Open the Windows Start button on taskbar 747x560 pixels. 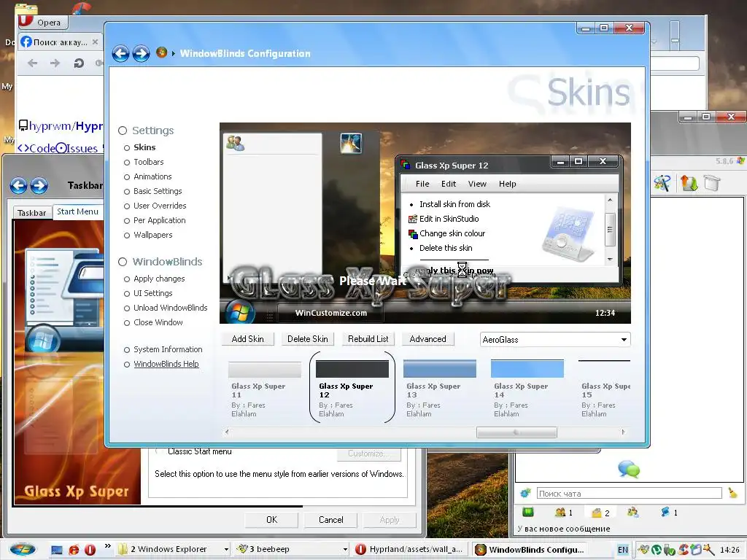23,549
